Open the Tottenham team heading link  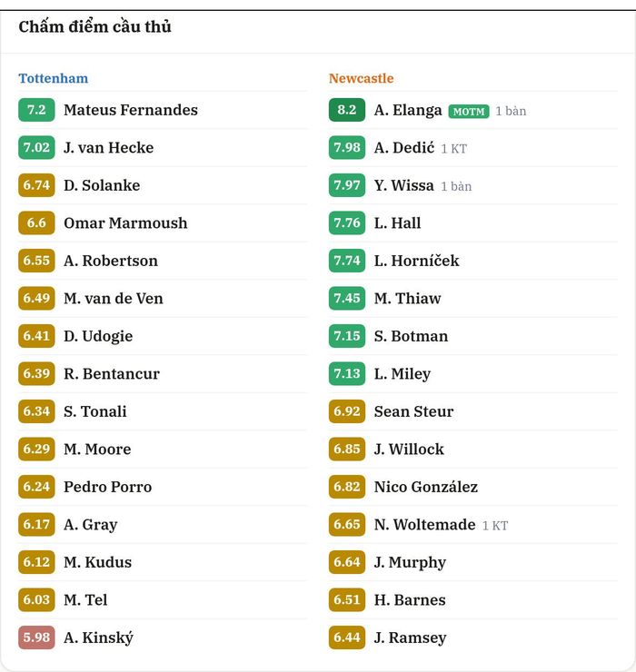[54, 78]
